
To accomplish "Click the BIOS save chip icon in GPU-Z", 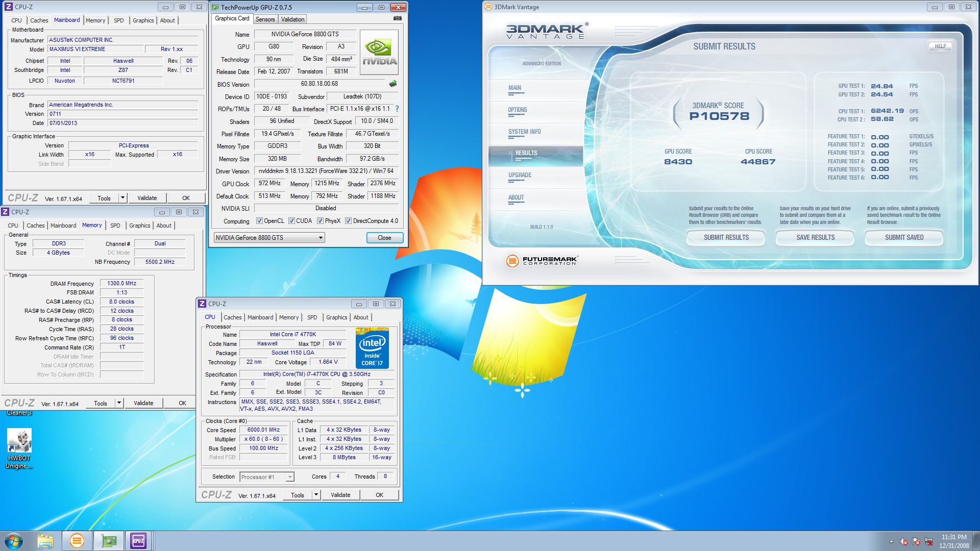I will pyautogui.click(x=393, y=84).
